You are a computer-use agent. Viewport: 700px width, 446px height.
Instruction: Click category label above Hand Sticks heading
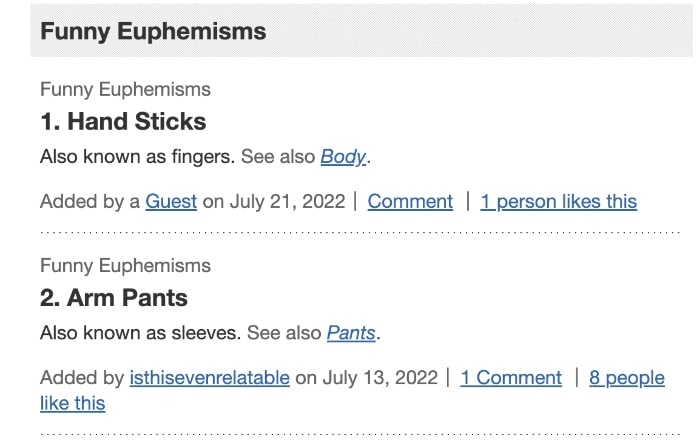(x=125, y=89)
